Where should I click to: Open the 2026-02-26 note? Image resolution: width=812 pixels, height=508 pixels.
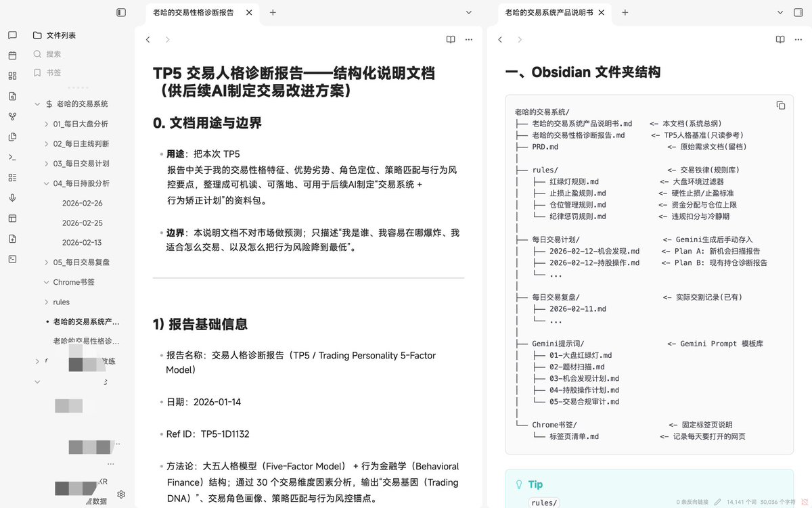(82, 203)
